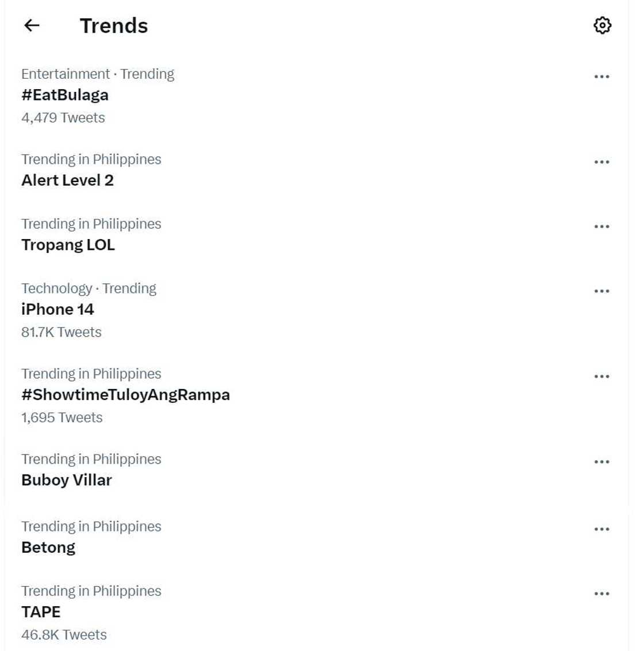Open the #ShowtimeTuloyAngRampa hashtag
644x651 pixels.
pos(125,395)
